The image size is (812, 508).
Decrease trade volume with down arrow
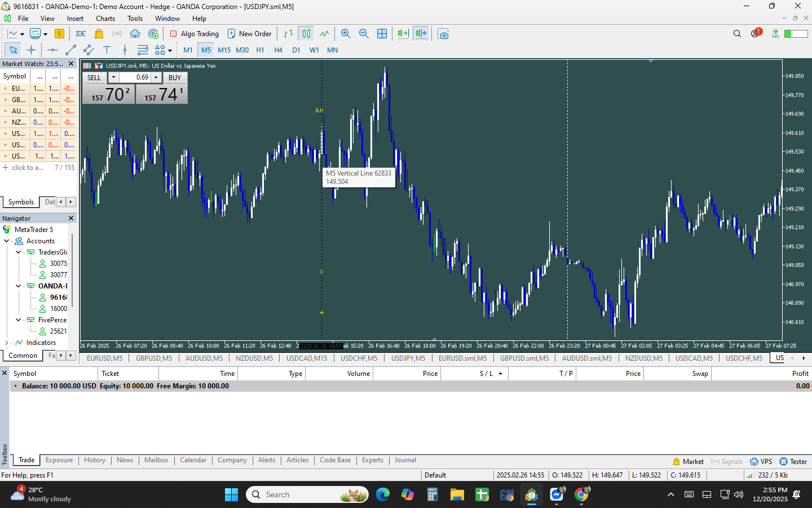click(113, 77)
